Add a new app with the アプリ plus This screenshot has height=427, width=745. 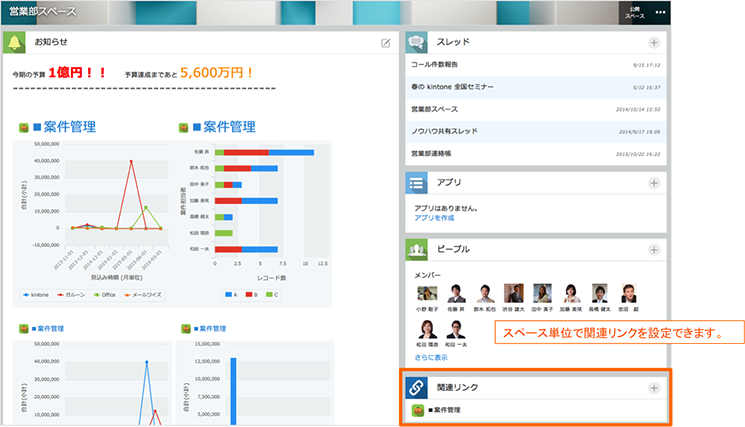[654, 183]
